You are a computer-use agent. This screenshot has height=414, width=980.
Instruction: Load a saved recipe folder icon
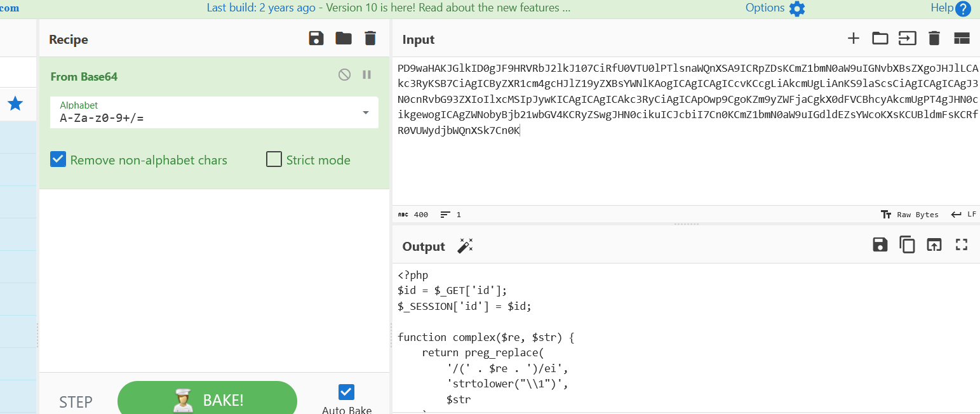coord(344,39)
